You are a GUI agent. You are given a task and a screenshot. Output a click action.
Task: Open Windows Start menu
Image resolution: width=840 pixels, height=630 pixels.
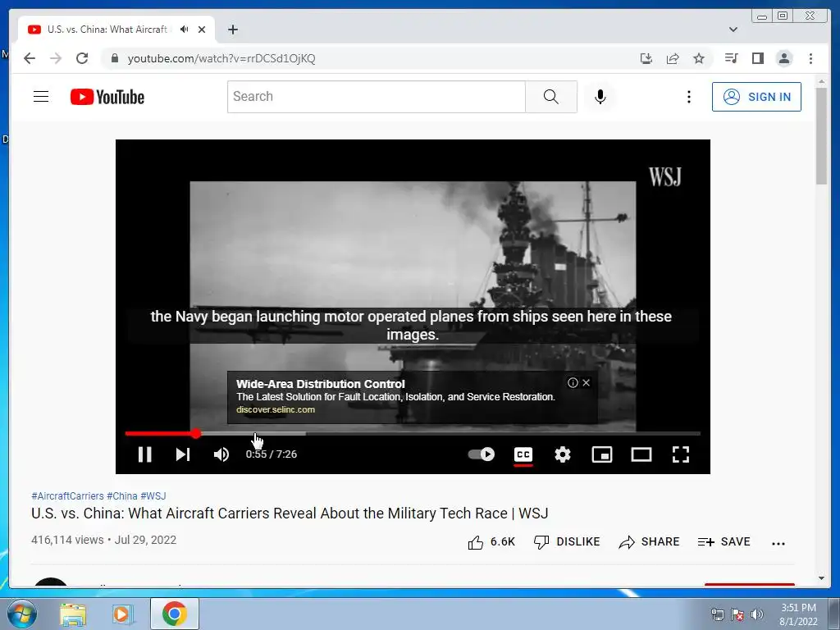22,614
